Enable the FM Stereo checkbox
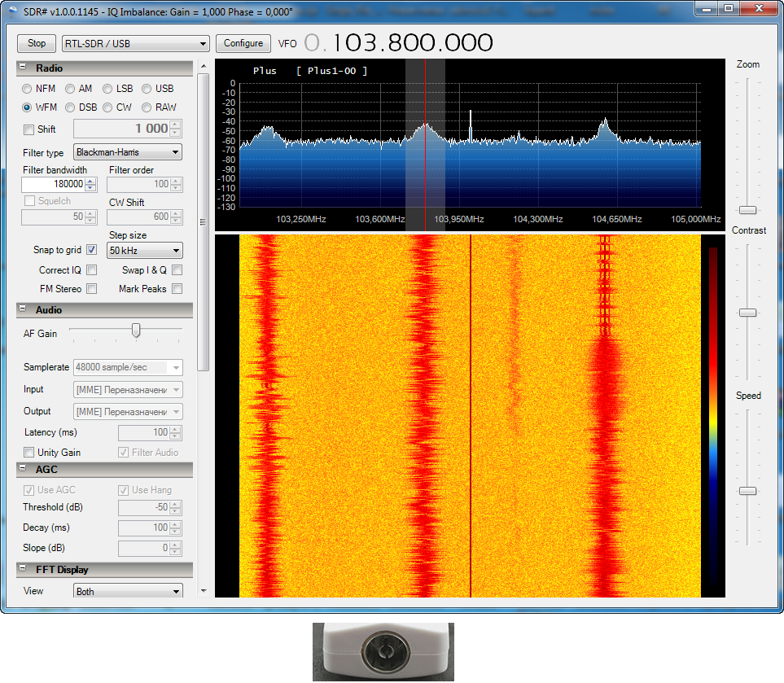Image resolution: width=784 pixels, height=683 pixels. [91, 288]
